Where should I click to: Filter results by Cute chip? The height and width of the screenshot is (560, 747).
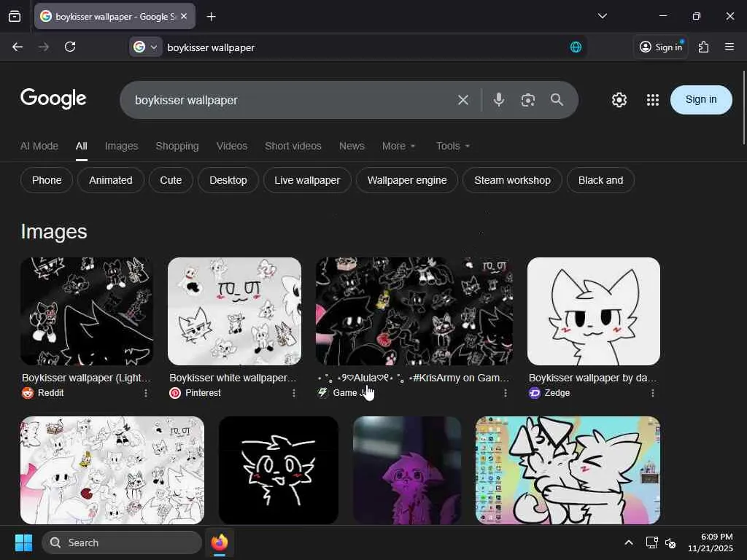(171, 181)
